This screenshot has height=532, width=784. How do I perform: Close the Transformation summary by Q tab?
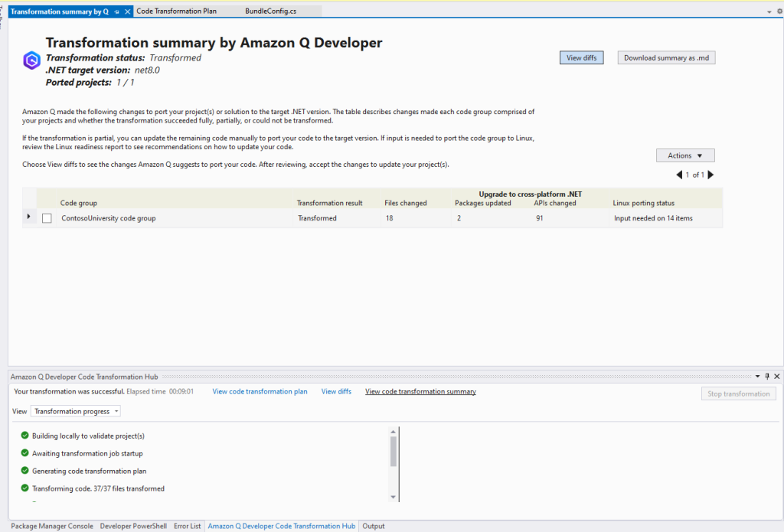tap(128, 11)
